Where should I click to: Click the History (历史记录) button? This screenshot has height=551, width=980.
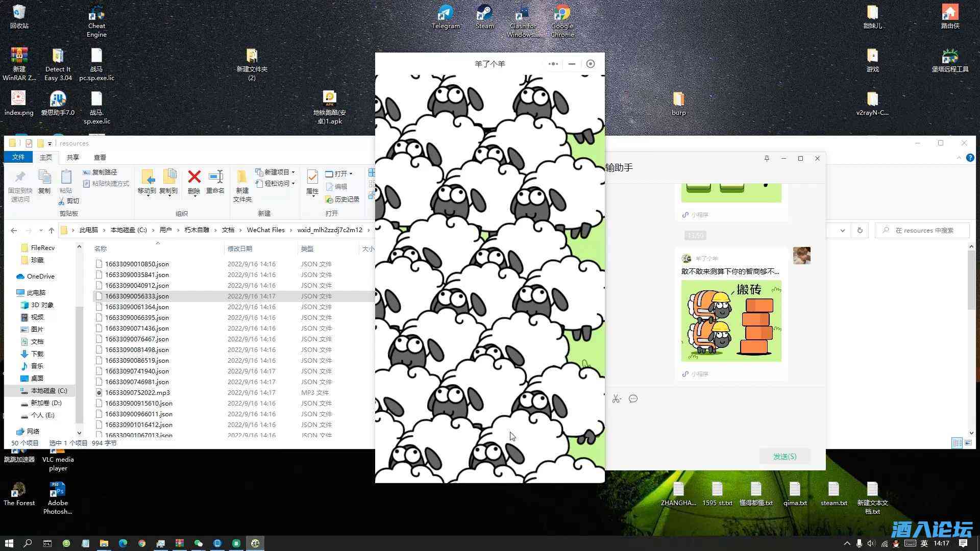click(x=342, y=199)
